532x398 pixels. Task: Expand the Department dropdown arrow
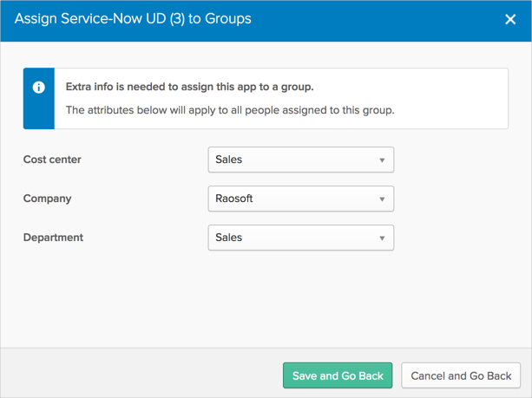(382, 238)
